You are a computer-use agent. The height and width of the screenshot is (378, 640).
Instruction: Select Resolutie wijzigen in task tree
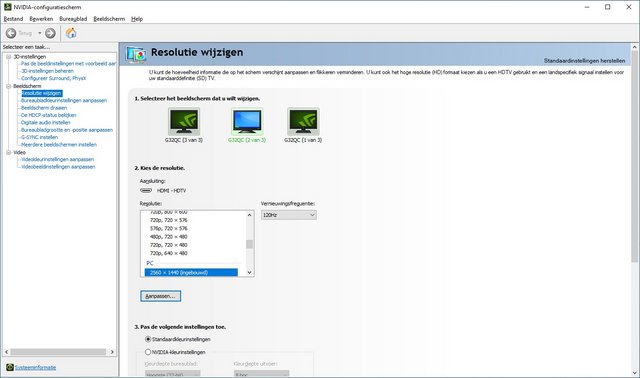point(42,93)
